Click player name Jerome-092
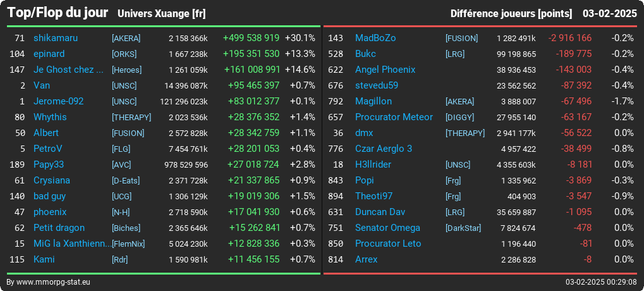The image size is (644, 291). 58,101
